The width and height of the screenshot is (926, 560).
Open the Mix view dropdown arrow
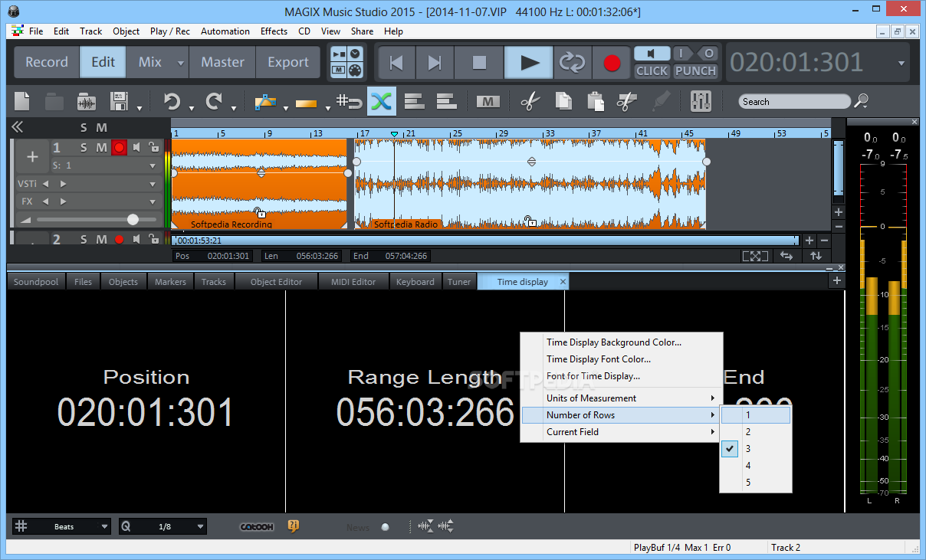[181, 63]
